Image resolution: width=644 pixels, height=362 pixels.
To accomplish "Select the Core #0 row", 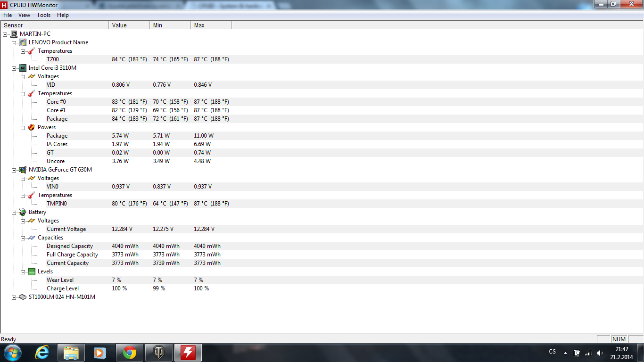I will (322, 102).
